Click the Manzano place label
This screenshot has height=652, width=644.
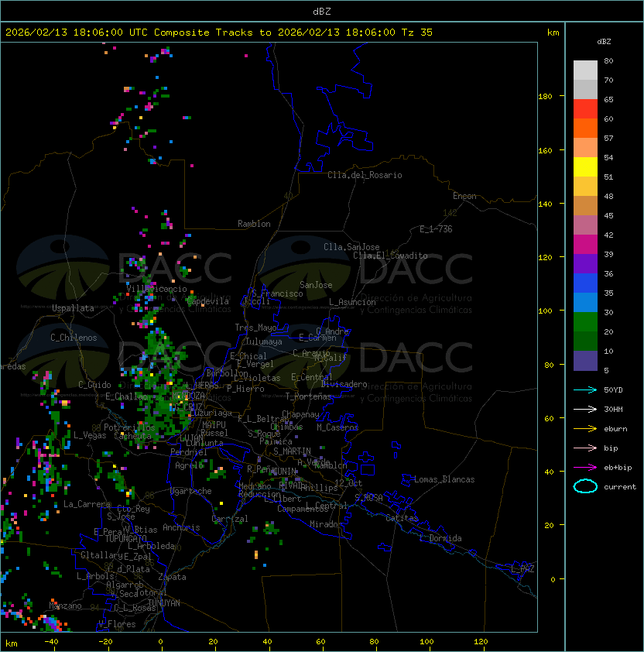[x=65, y=606]
